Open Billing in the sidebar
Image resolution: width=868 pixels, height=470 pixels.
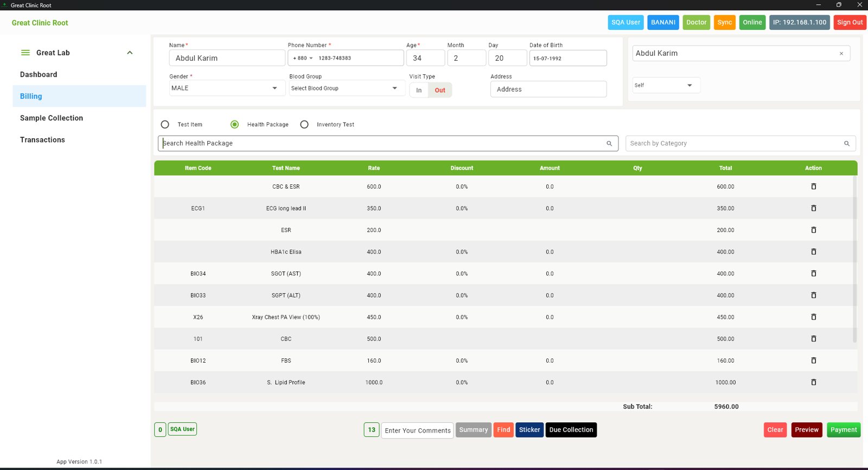point(79,96)
